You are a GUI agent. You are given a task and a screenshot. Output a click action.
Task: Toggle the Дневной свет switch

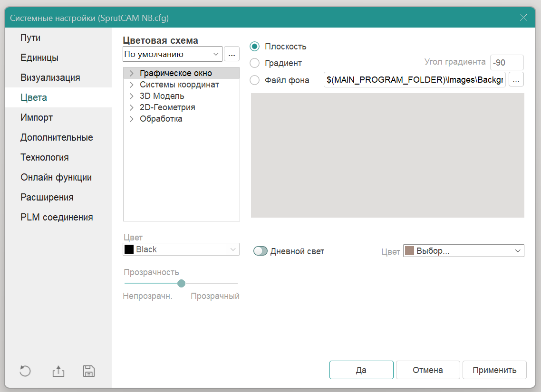coord(261,251)
